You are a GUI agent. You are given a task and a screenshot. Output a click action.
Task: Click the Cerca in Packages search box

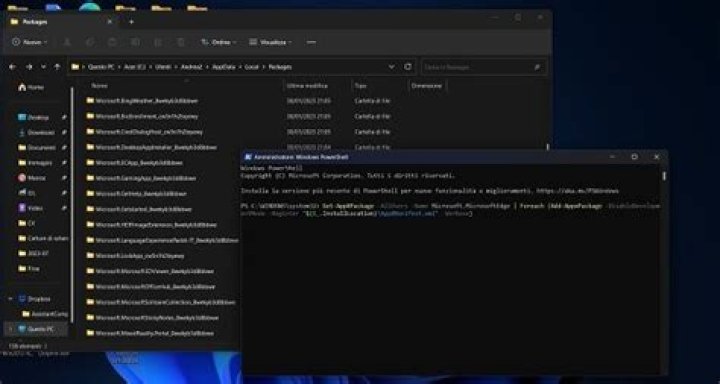[484, 67]
